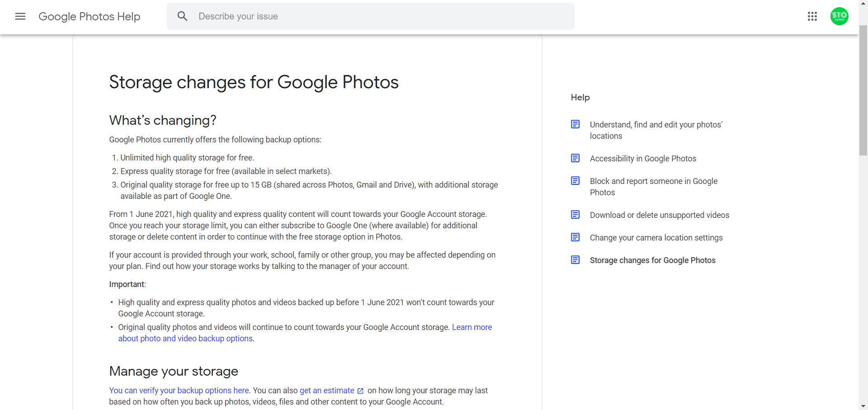
Task: Open Download or delete unsupported videos article
Action: [x=659, y=215]
